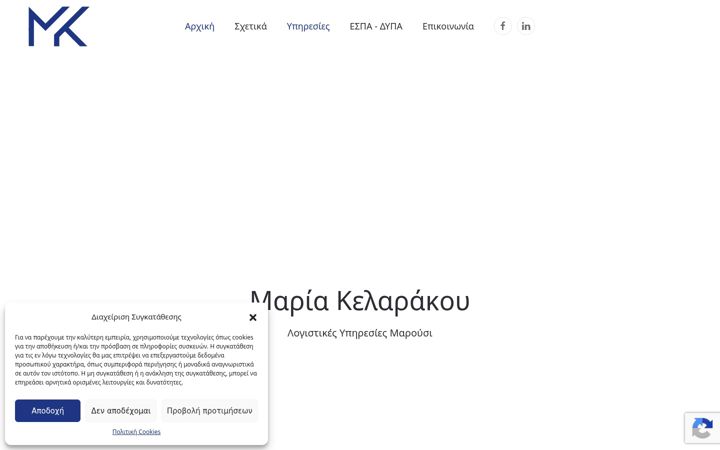
Task: Open the Υπηρεσίες menu item
Action: click(308, 26)
